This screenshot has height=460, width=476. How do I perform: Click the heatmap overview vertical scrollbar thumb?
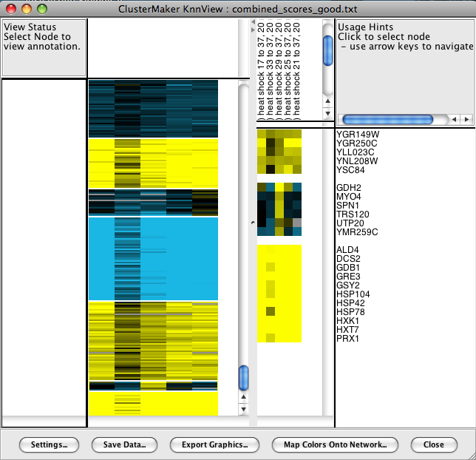[x=244, y=378]
